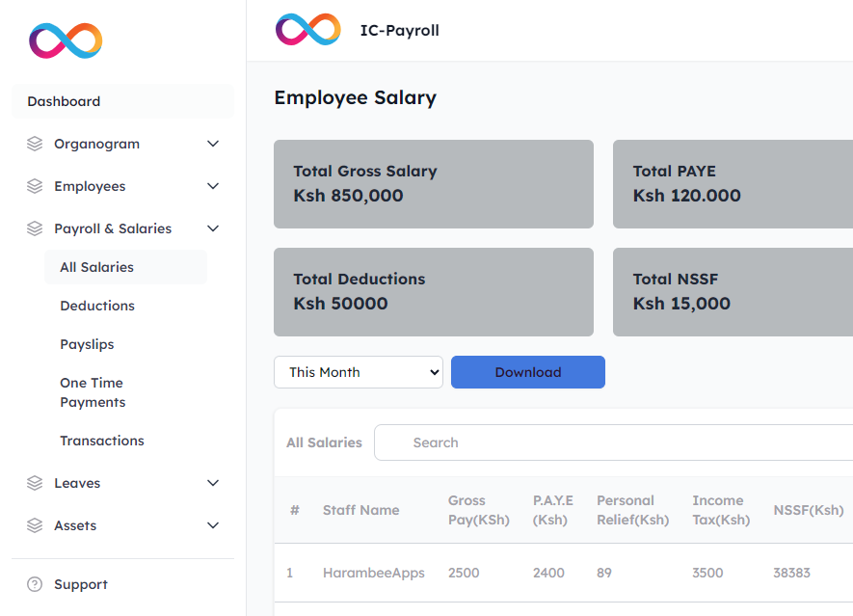Image resolution: width=853 pixels, height=616 pixels.
Task: Expand the Assets menu chevron
Action: 213,525
